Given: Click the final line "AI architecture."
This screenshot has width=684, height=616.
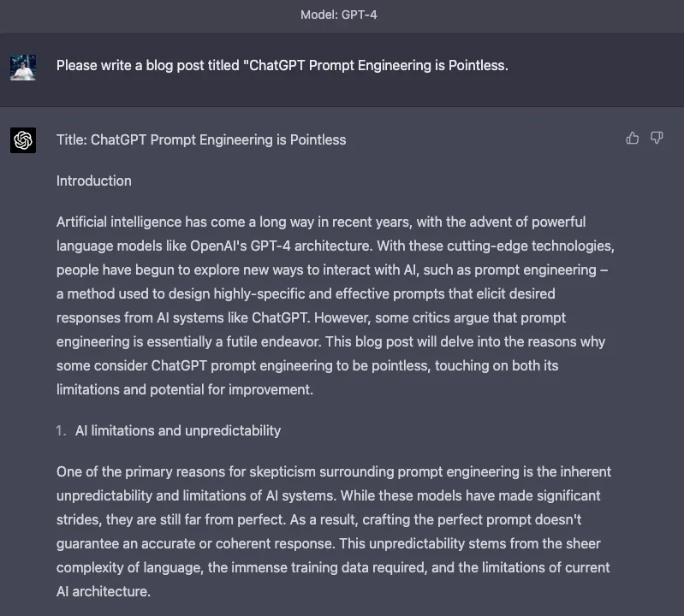Looking at the screenshot, I should click(104, 591).
